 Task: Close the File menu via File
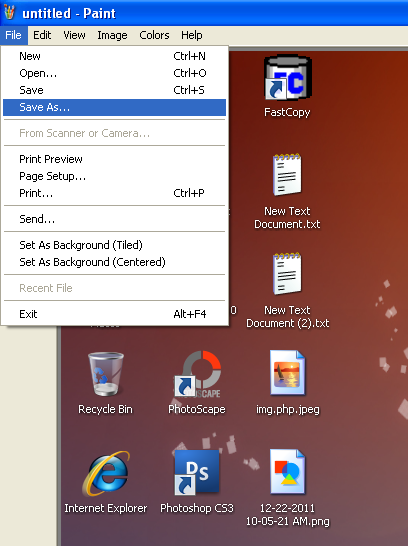click(14, 35)
